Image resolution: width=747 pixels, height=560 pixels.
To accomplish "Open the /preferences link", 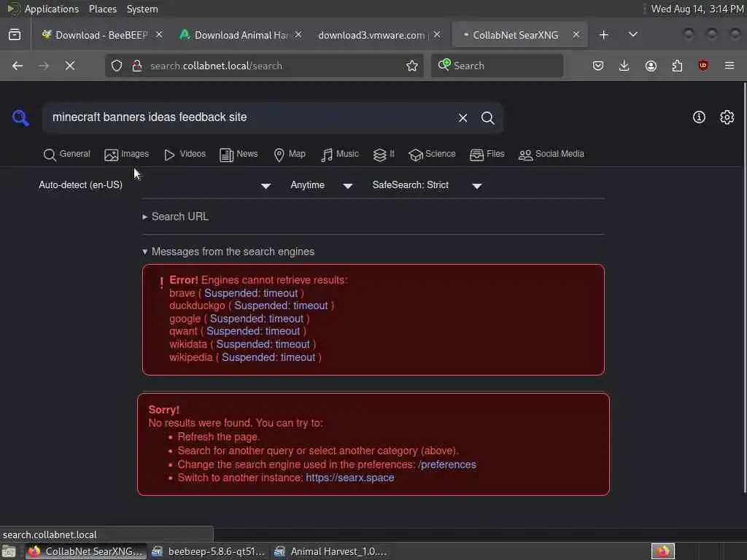I will click(447, 464).
